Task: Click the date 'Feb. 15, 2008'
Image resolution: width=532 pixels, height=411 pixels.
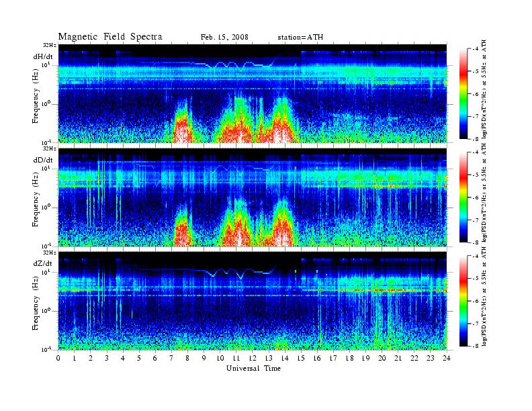Action: tap(224, 38)
